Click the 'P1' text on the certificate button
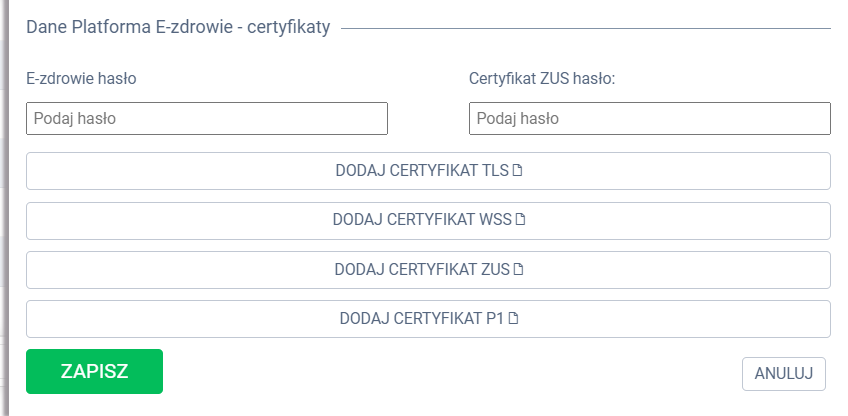 494,320
